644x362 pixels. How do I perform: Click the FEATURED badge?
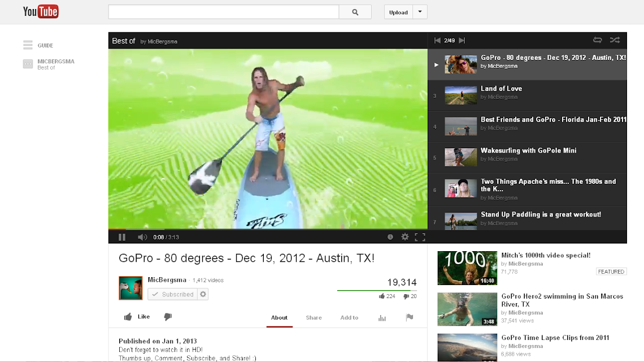(611, 271)
